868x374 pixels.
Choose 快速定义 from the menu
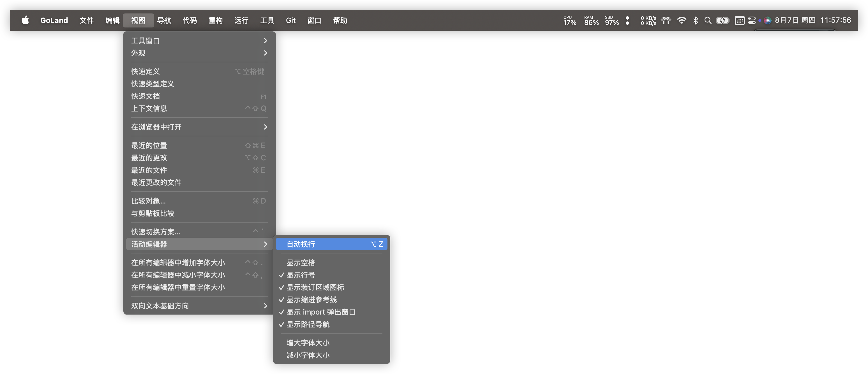199,71
